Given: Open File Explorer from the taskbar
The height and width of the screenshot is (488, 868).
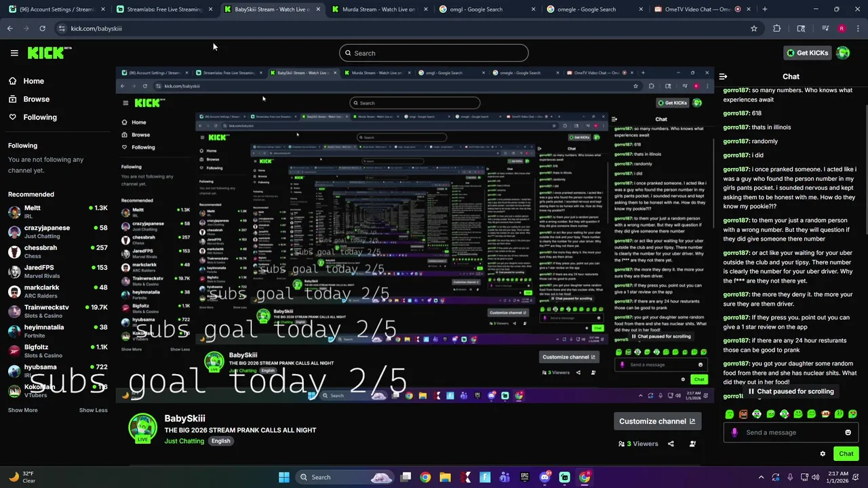Looking at the screenshot, I should [x=446, y=477].
